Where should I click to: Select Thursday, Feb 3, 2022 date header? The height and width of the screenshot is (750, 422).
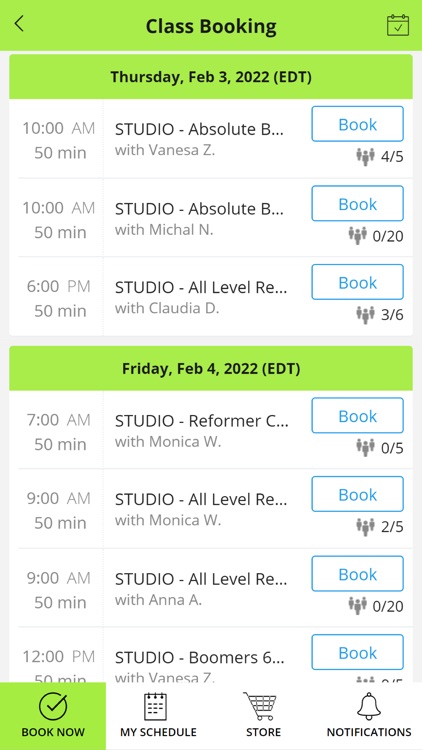click(211, 77)
